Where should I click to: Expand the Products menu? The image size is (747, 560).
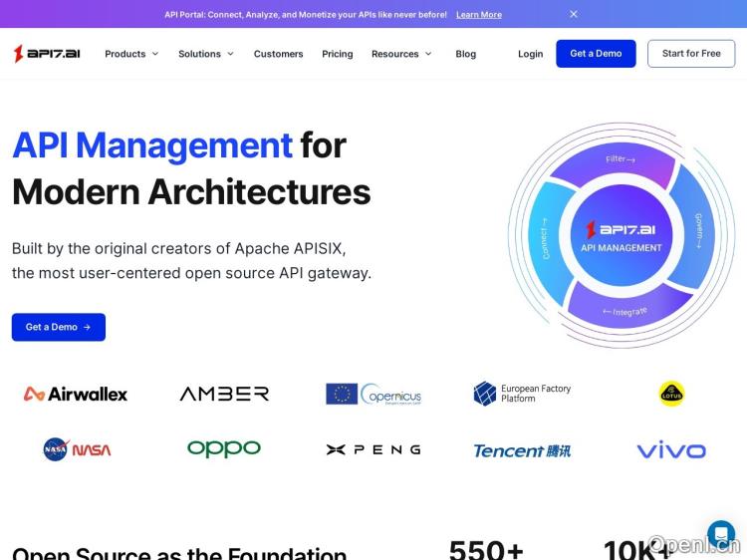point(131,54)
